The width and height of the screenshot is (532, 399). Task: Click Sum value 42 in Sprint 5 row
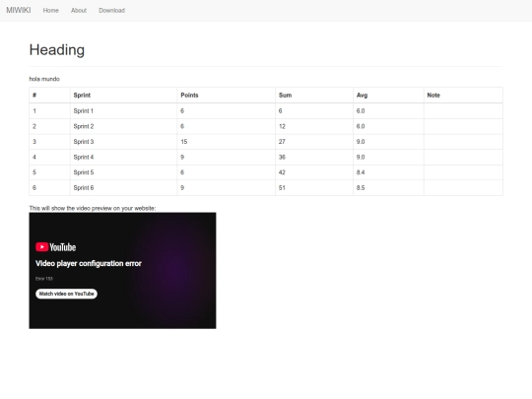pyautogui.click(x=282, y=172)
